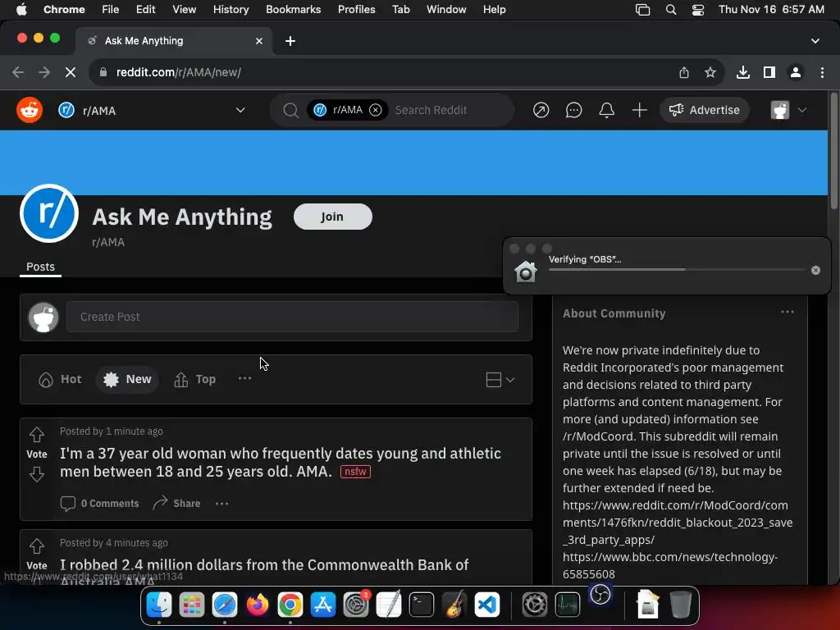Upvote the 37 year old woman post
840x630 pixels.
pos(36,435)
